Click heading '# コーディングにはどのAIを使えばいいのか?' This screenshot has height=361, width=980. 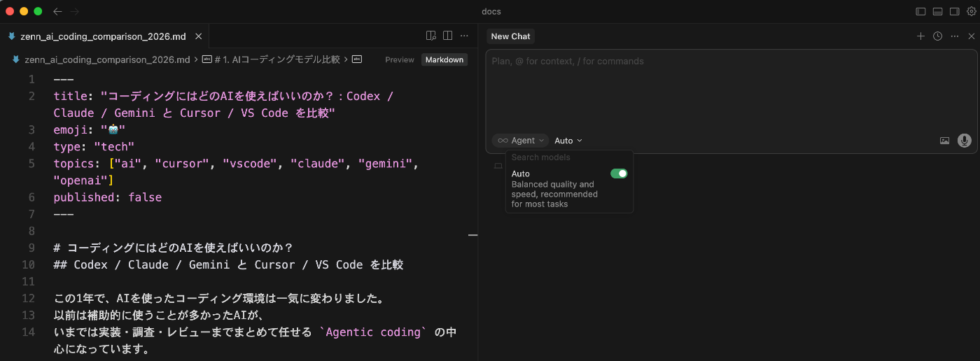pos(173,248)
